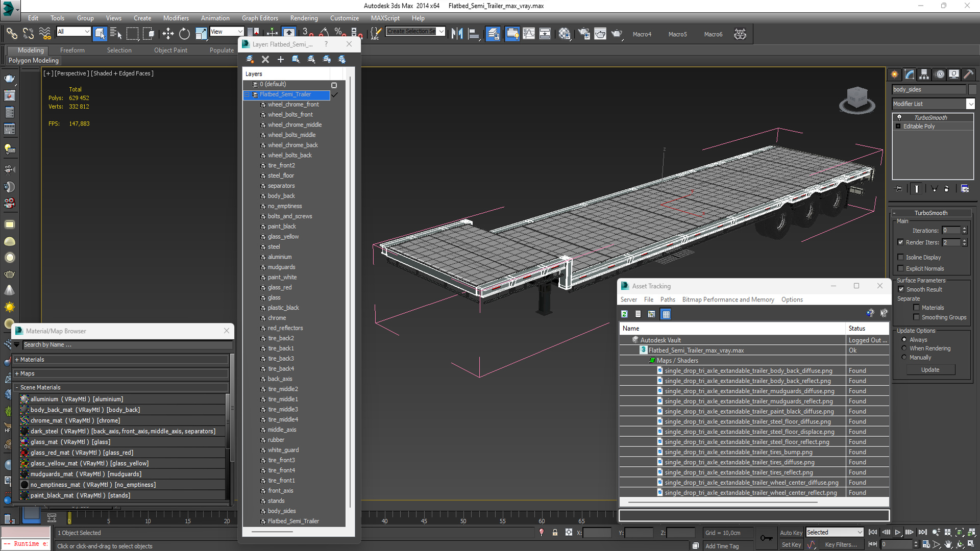Activate the Select Object tool
Screen dimensions: 980x551
[x=100, y=34]
